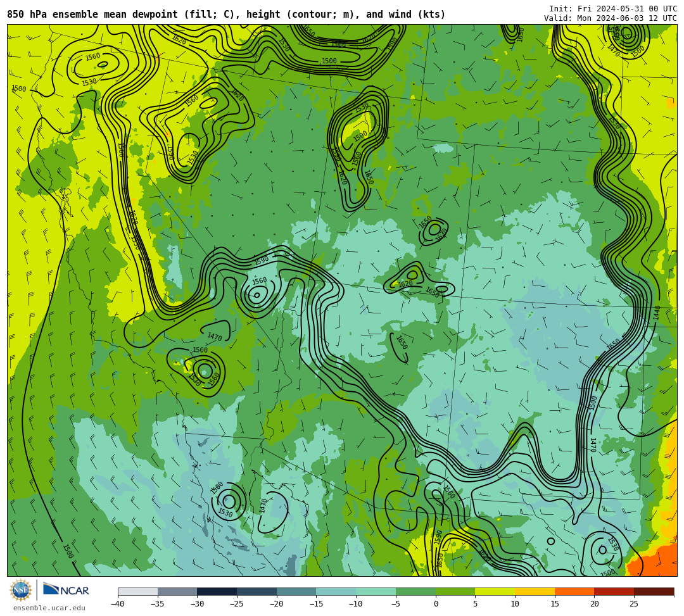Viewport: 684px width, 616px height.
Task: Pick the yellow-green 5 to 10 swatch
Action: tap(495, 591)
